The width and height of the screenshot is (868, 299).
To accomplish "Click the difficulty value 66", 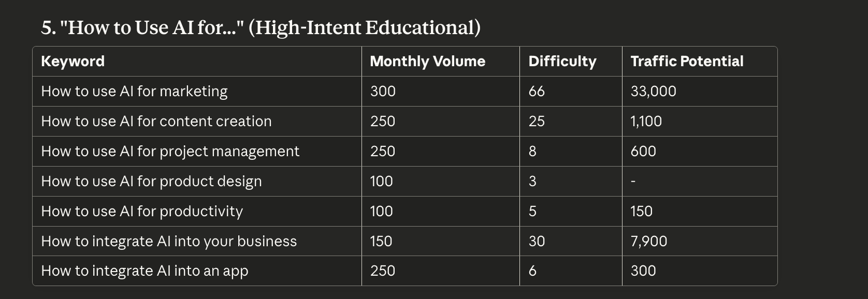I will (x=537, y=92).
